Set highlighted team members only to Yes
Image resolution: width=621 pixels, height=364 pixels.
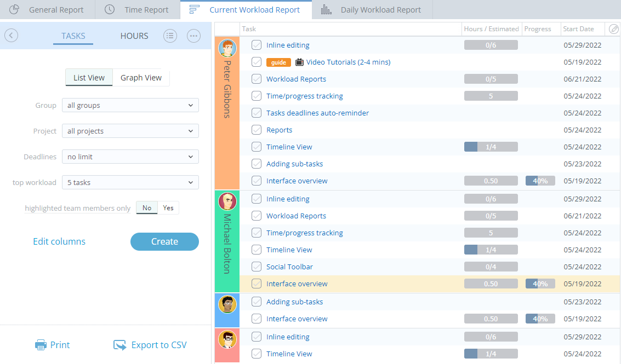tap(168, 208)
